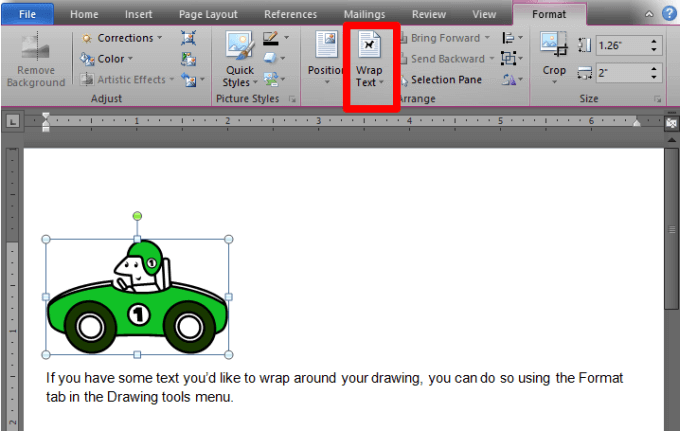Decrease the shape width with down arrow
This screenshot has height=431, width=680.
tap(654, 77)
